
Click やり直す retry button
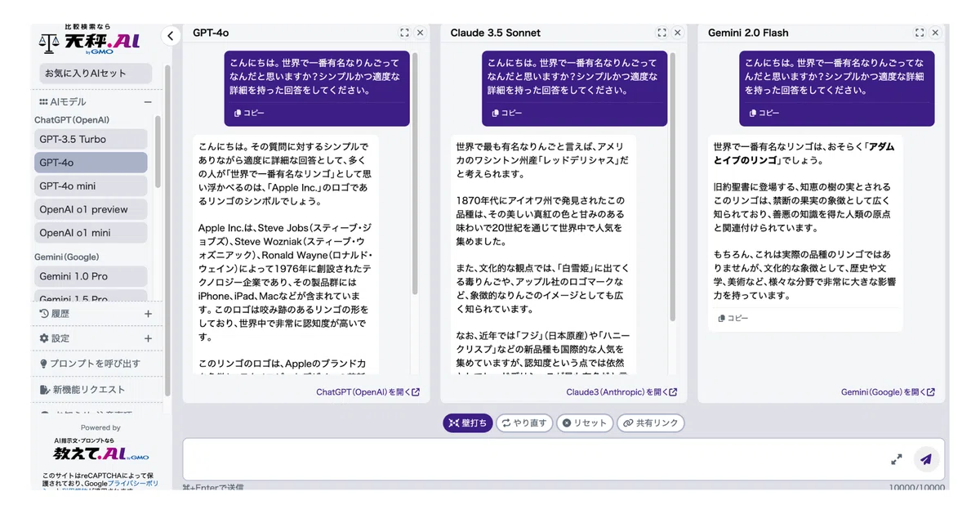pyautogui.click(x=524, y=423)
